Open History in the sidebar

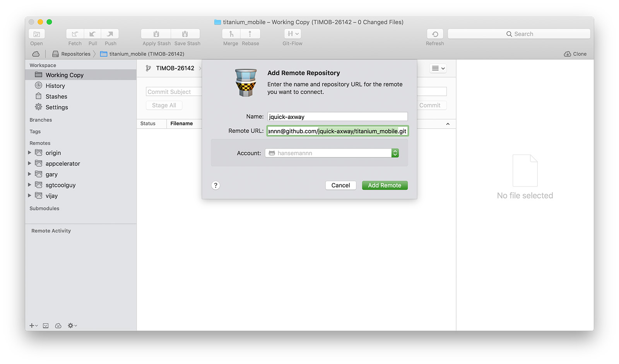tap(81, 86)
